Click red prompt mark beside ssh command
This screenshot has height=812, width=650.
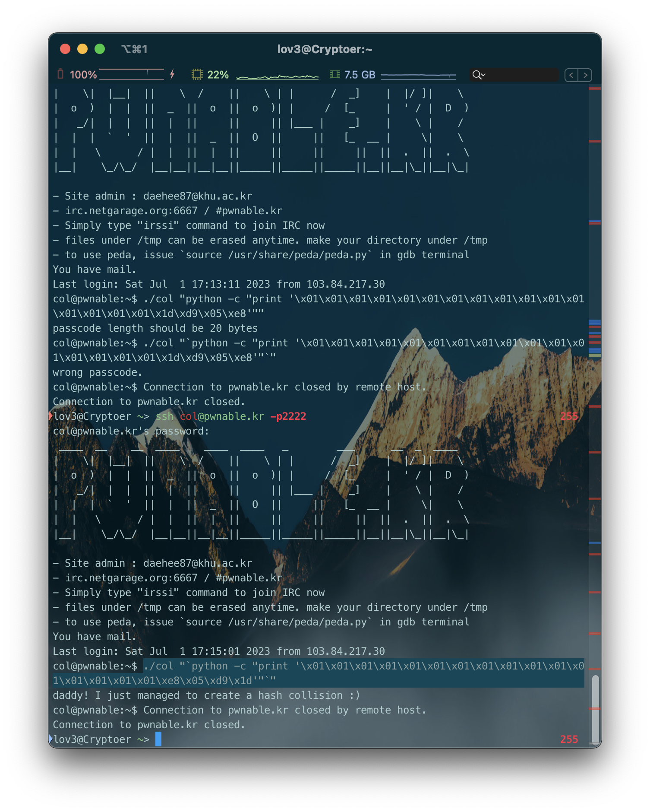pos(51,416)
